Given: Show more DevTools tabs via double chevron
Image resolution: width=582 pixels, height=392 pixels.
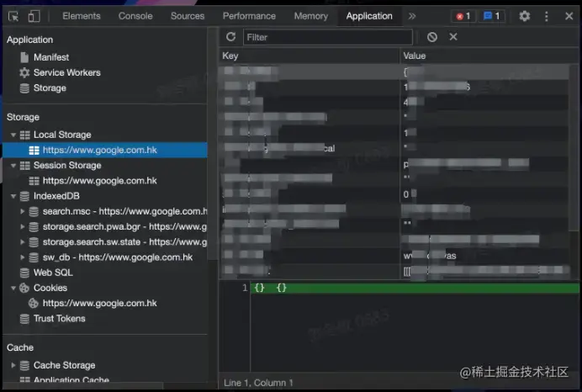Looking at the screenshot, I should click(411, 16).
